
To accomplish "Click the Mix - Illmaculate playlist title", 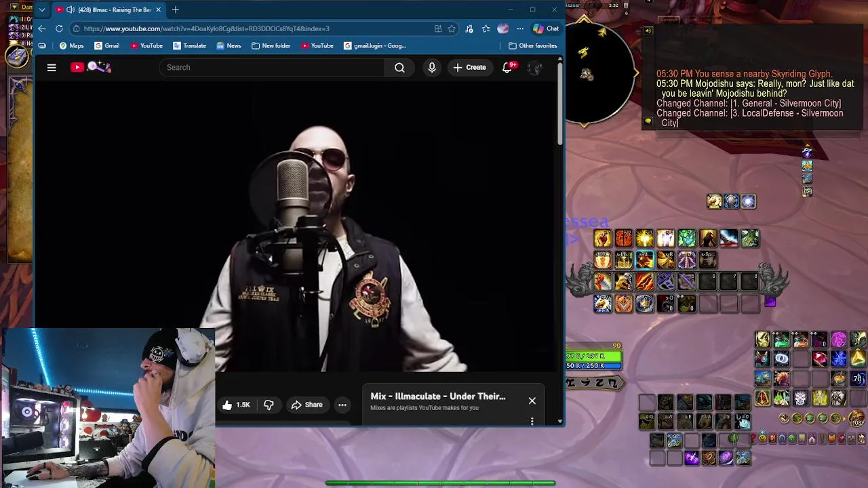I will click(438, 396).
